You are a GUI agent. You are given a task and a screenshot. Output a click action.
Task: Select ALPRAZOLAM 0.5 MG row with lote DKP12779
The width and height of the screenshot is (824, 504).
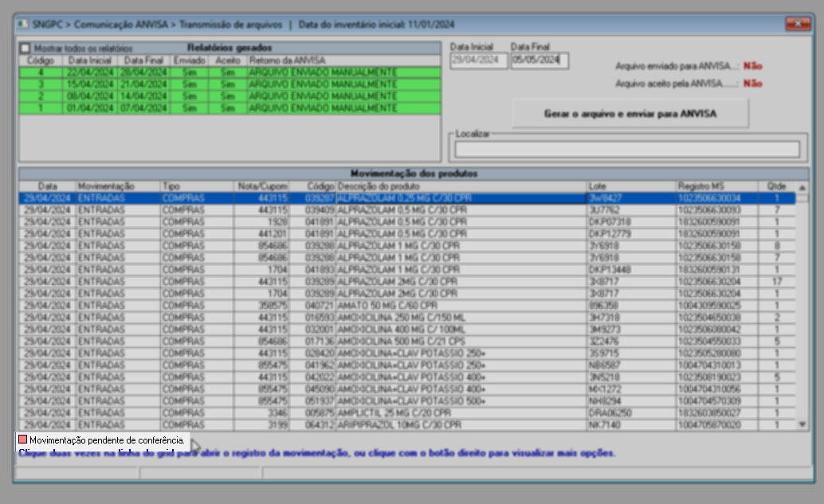point(407,234)
